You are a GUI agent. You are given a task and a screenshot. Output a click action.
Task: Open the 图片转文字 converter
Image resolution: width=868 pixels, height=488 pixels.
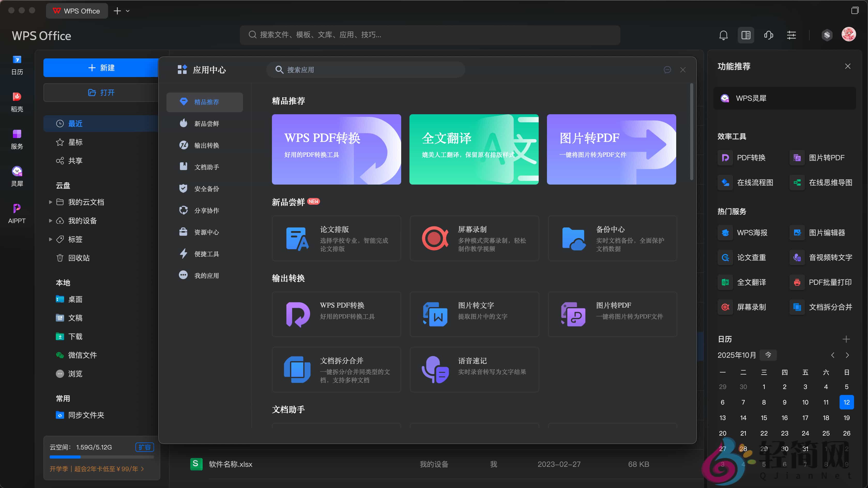474,314
